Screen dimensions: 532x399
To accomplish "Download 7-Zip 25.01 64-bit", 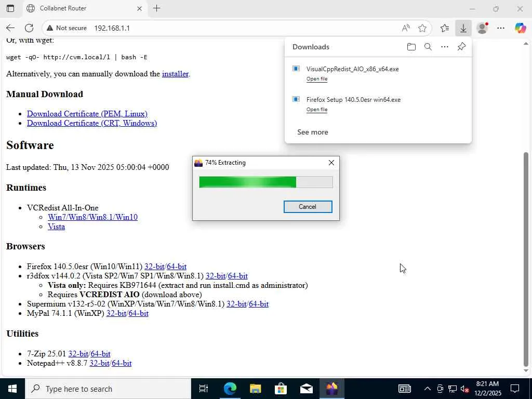I will coord(100,354).
